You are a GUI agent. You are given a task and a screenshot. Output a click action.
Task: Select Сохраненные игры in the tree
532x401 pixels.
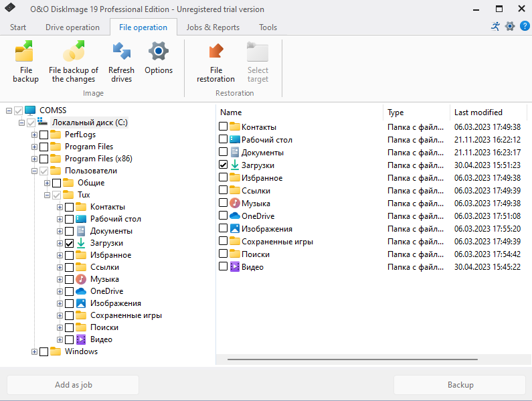[x=126, y=315]
